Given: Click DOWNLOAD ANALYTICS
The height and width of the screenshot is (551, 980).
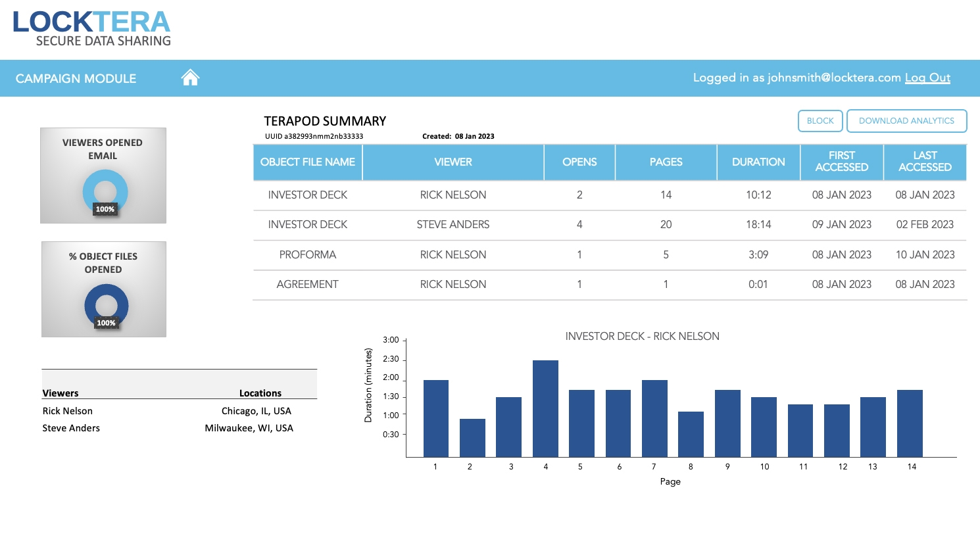Looking at the screenshot, I should point(908,121).
